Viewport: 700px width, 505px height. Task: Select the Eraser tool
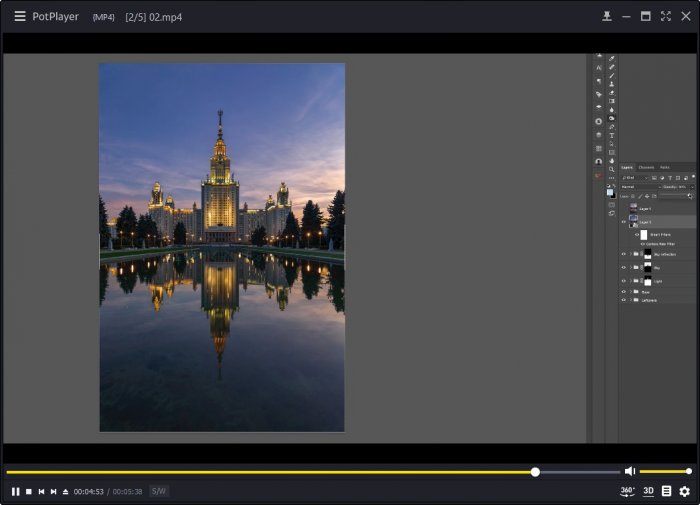tap(612, 92)
